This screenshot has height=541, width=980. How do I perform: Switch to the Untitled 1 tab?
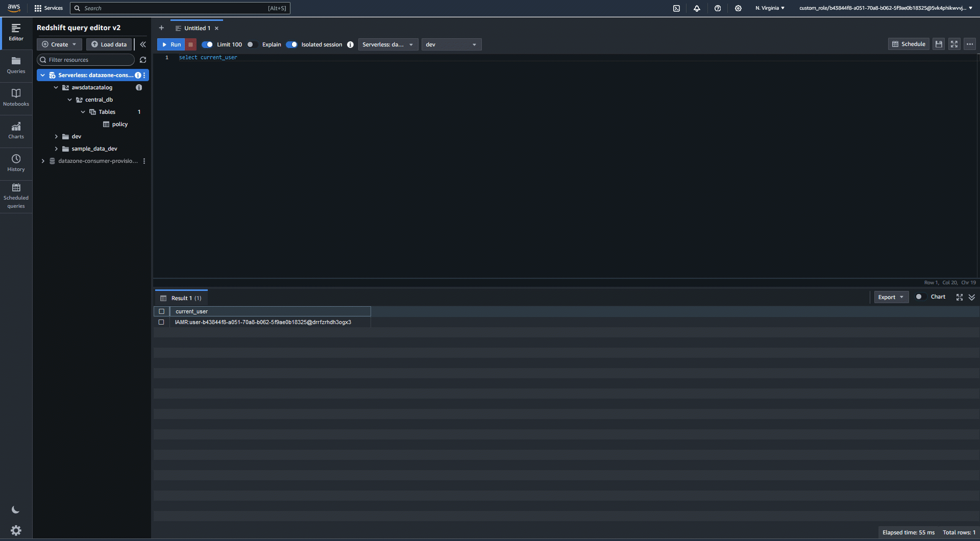tap(197, 28)
